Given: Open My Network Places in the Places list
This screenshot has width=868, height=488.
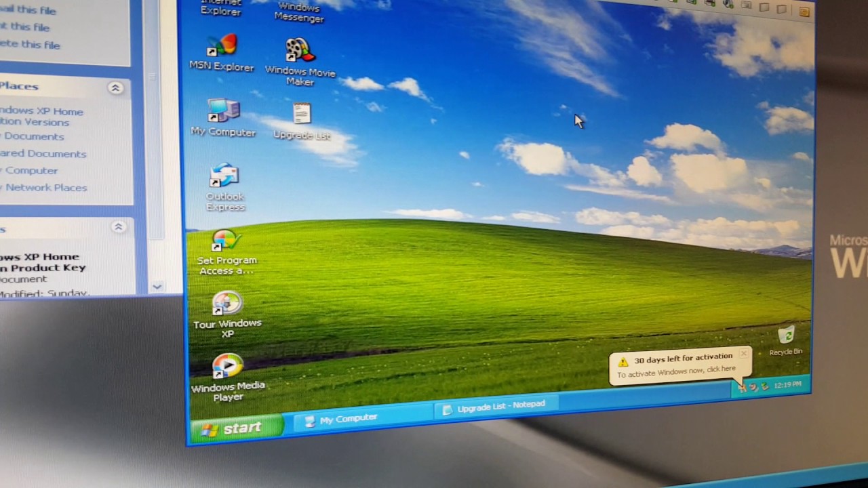Looking at the screenshot, I should (43, 188).
